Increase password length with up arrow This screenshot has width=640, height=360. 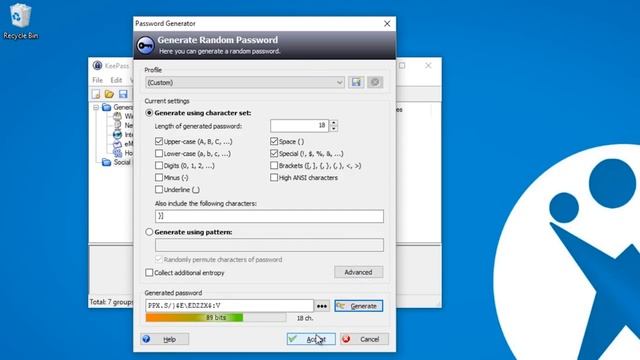pos(333,122)
